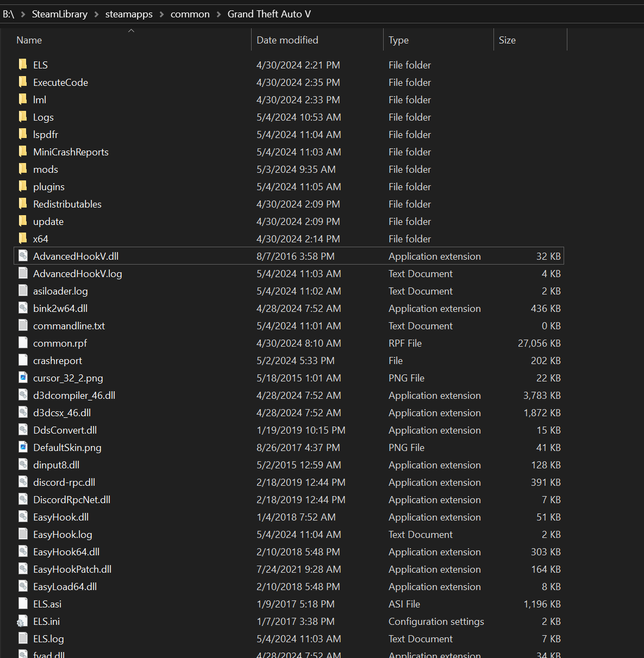Select the cursor_32_2.png image icon
The image size is (644, 658).
23,378
